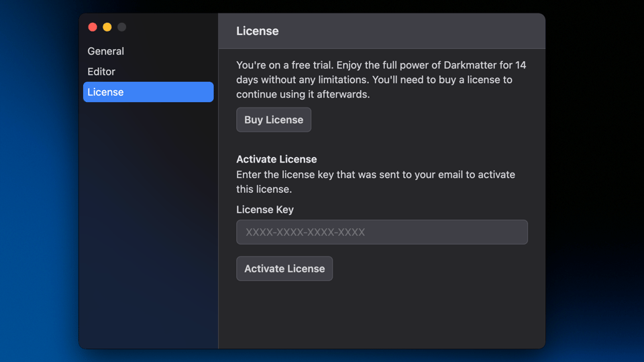The image size is (644, 362).
Task: Select the License item in sidebar
Action: click(148, 92)
